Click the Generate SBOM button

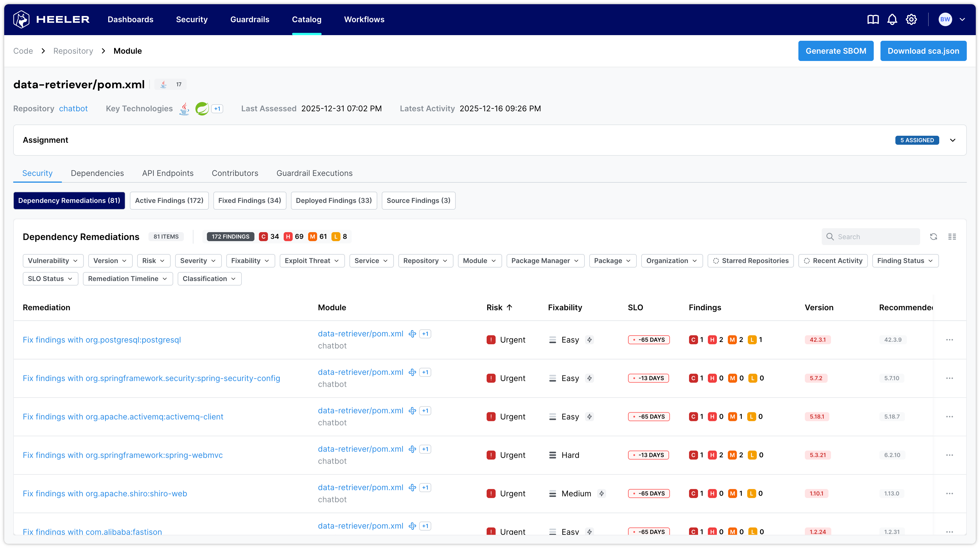(x=836, y=51)
